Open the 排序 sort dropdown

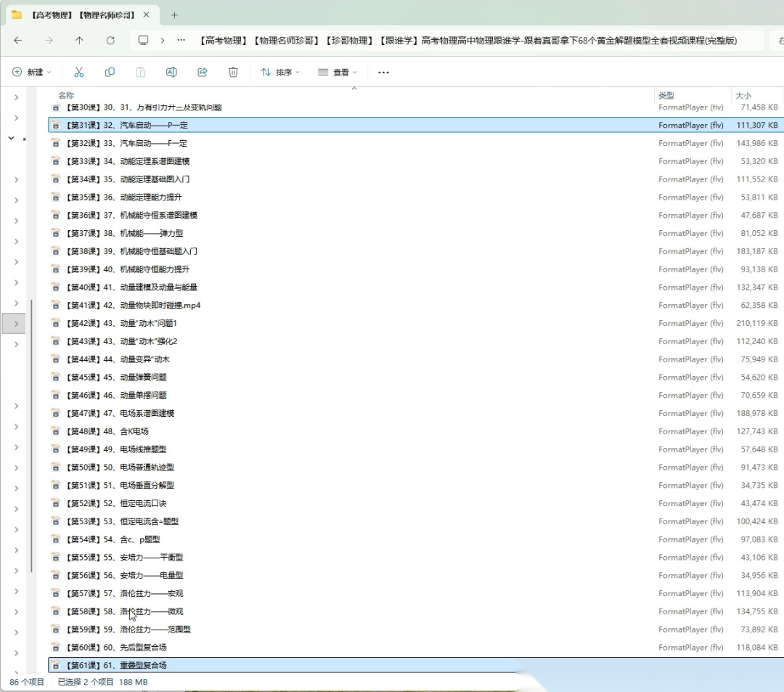pyautogui.click(x=280, y=72)
